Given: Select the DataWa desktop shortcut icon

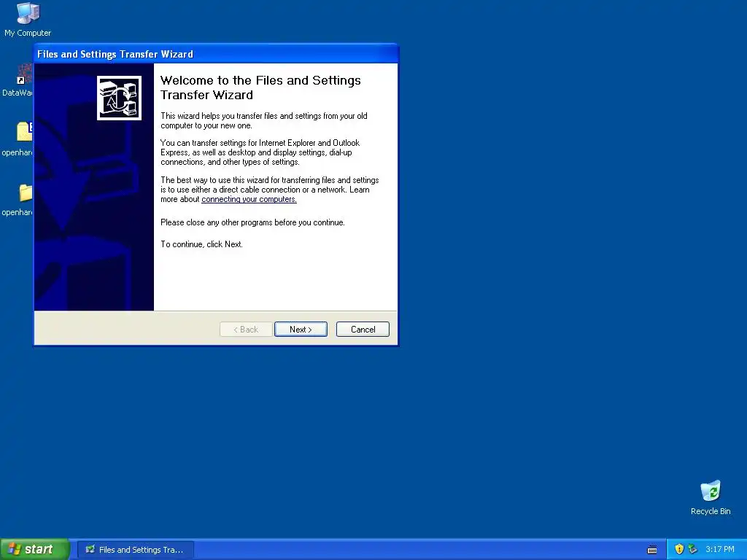Looking at the screenshot, I should (19, 81).
